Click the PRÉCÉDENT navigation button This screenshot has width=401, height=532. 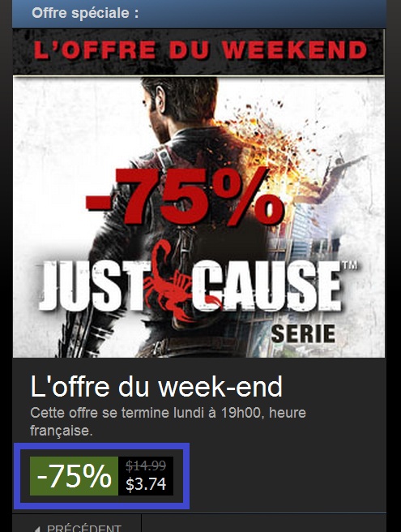click(x=77, y=524)
